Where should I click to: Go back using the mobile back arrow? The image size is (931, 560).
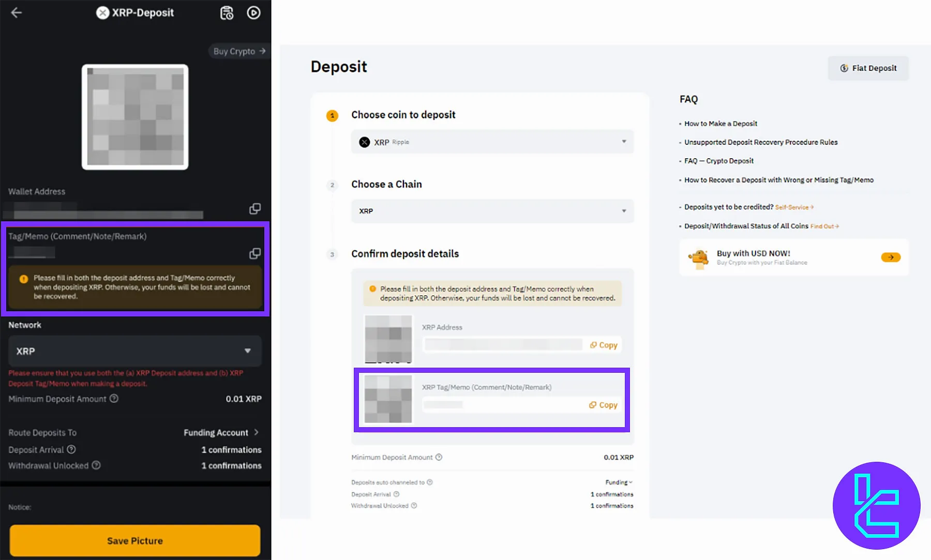[17, 13]
